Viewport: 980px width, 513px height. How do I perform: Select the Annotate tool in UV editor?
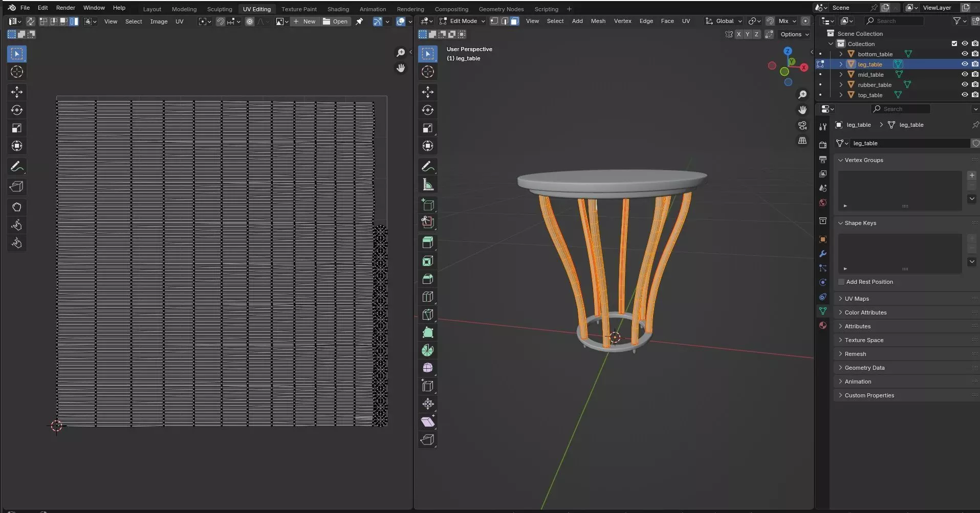17,167
